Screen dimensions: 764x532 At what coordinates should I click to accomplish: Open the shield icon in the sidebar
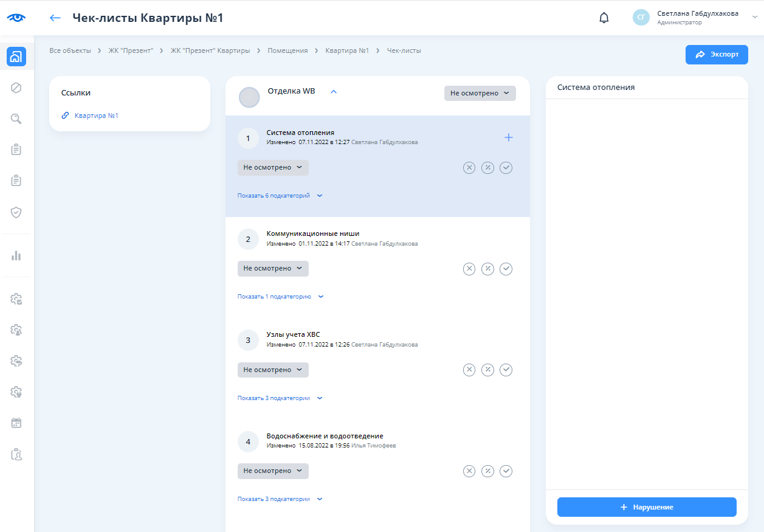coord(16,212)
